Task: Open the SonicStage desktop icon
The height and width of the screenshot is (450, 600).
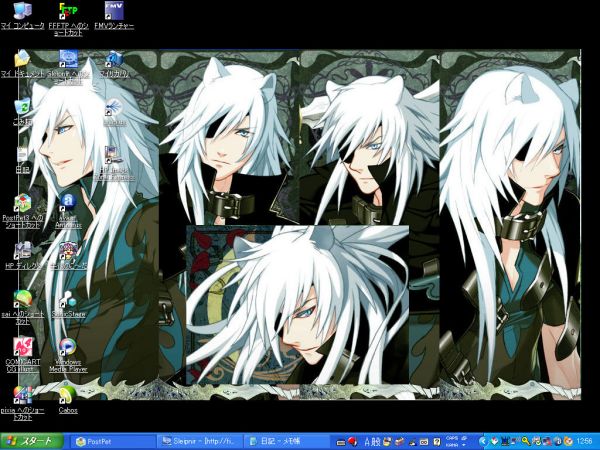Action: click(68, 299)
